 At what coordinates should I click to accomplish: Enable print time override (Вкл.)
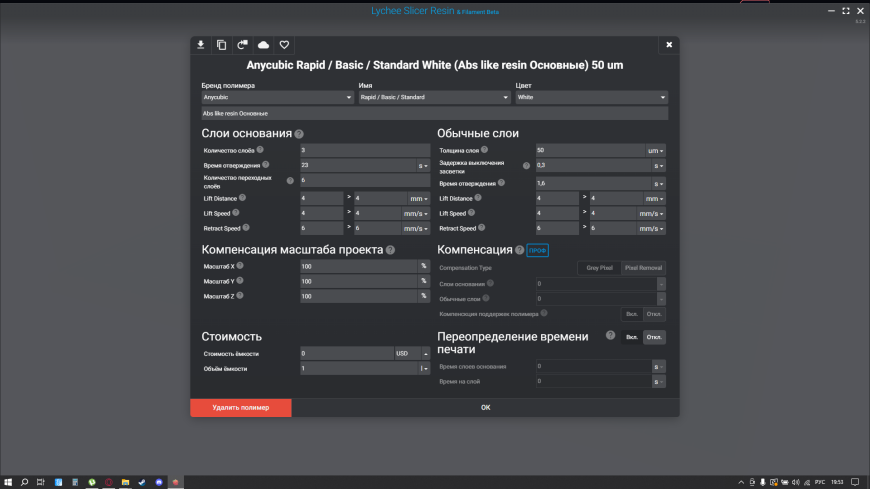[x=631, y=337]
